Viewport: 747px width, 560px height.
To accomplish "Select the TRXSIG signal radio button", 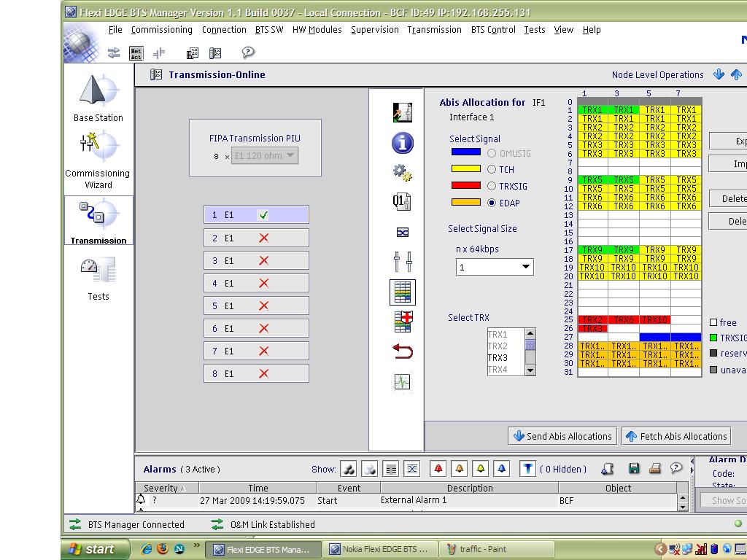I will [x=491, y=186].
